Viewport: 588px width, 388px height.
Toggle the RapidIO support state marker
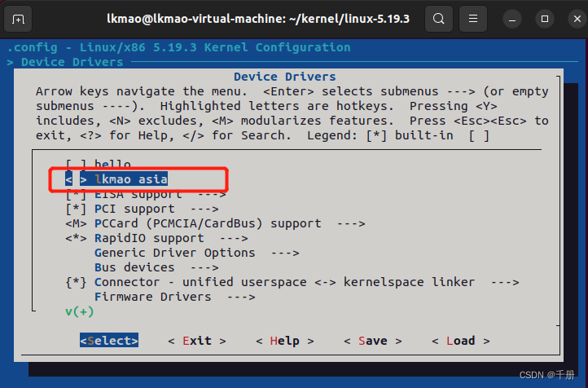point(76,238)
